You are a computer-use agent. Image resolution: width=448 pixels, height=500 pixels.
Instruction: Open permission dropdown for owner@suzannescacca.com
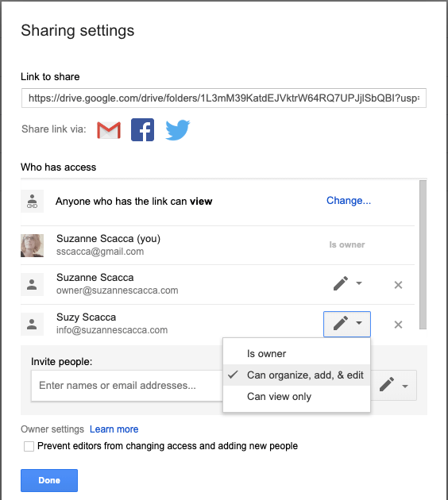[347, 283]
